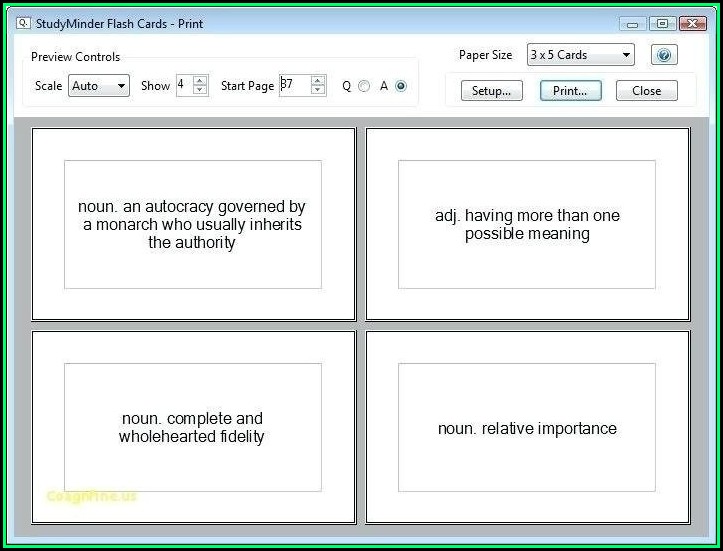Open the Setup... dialog

[491, 90]
